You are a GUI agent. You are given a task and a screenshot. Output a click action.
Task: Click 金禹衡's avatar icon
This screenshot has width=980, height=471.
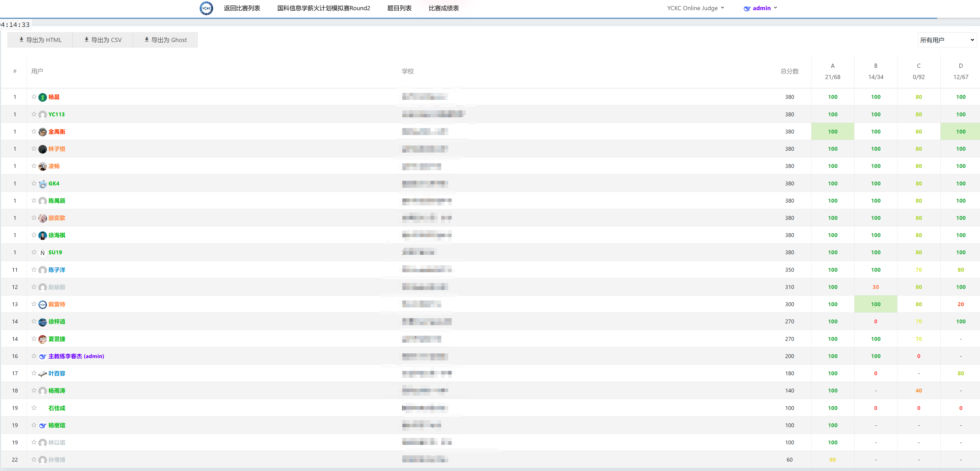[x=43, y=132]
